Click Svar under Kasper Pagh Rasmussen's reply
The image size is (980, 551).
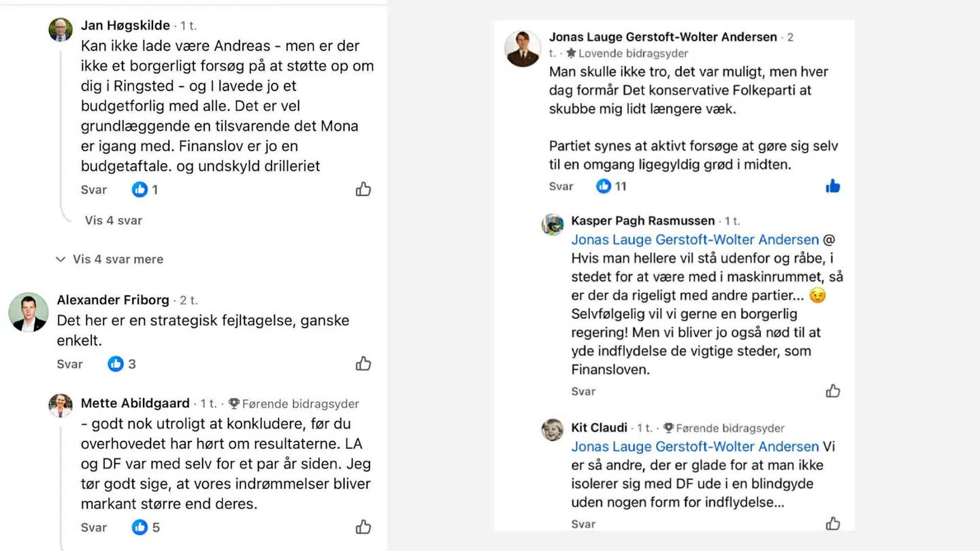coord(583,390)
